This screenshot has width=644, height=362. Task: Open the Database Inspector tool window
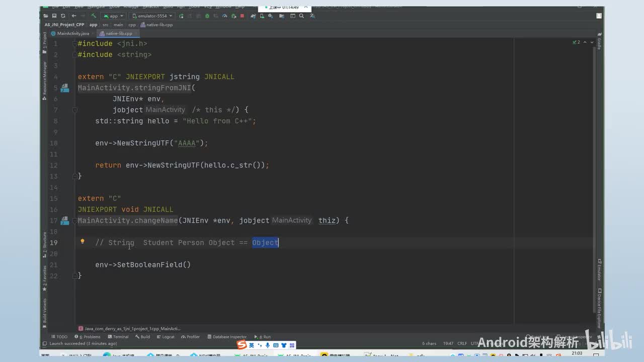point(227,337)
